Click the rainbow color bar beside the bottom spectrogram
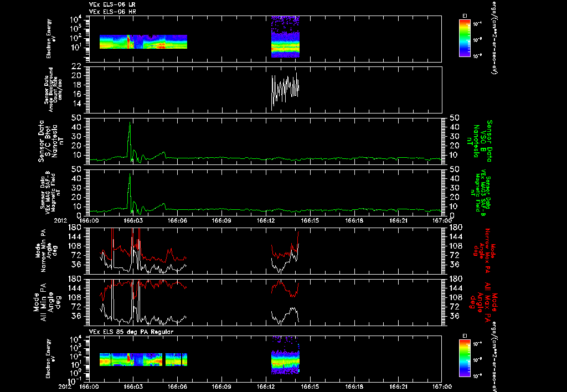This screenshot has height=392, width=567. coord(465,359)
